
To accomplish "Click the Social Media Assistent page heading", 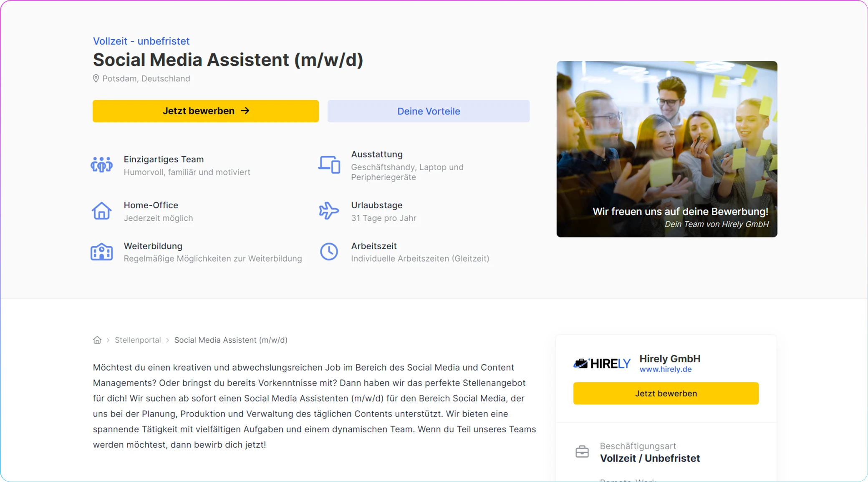I will click(x=228, y=60).
